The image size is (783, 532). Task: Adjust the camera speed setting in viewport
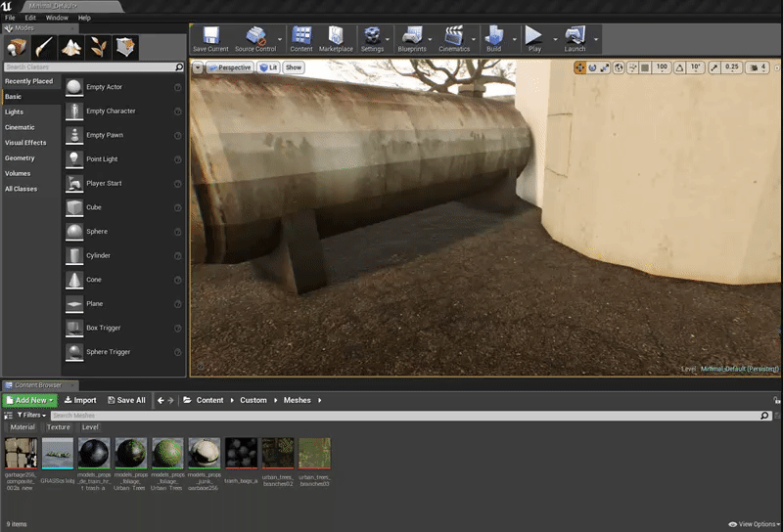[757, 67]
